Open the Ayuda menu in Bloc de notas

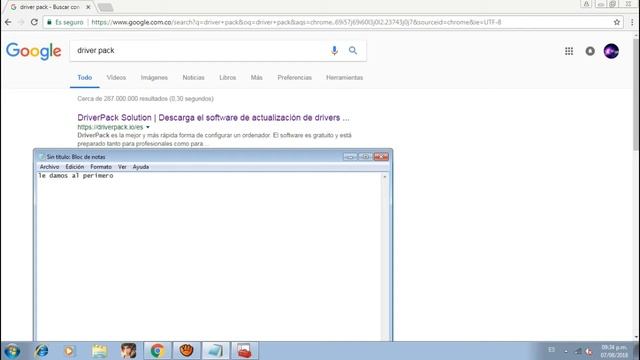141,167
